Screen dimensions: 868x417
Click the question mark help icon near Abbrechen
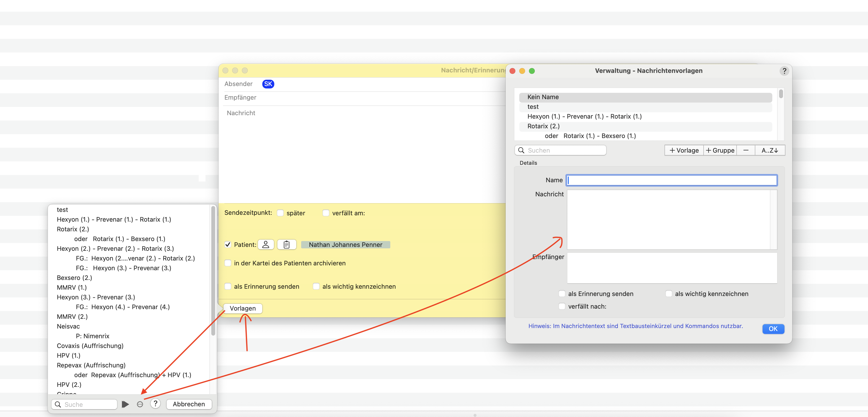[155, 404]
